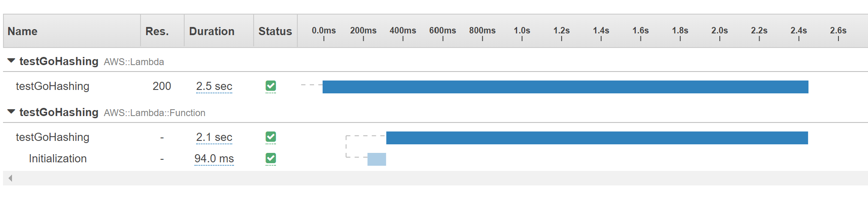Image resolution: width=868 pixels, height=203 pixels.
Task: Collapse the testGoHashing AWS::Lambda group
Action: tap(12, 61)
